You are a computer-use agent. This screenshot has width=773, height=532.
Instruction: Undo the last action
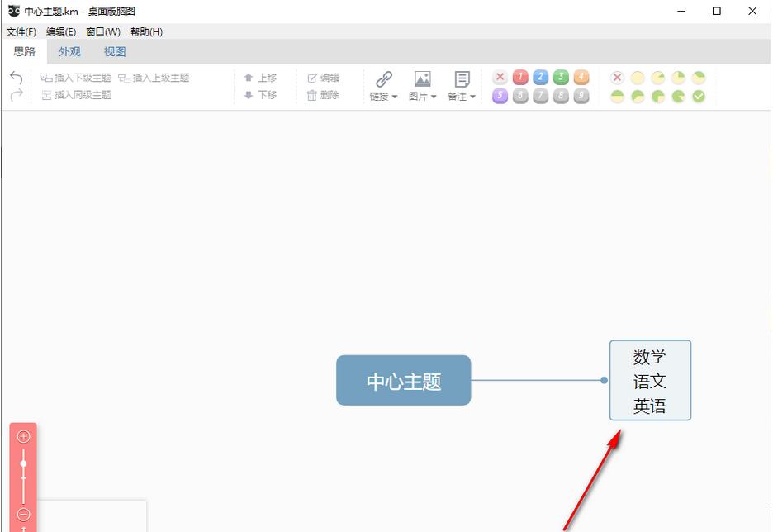tap(15, 77)
